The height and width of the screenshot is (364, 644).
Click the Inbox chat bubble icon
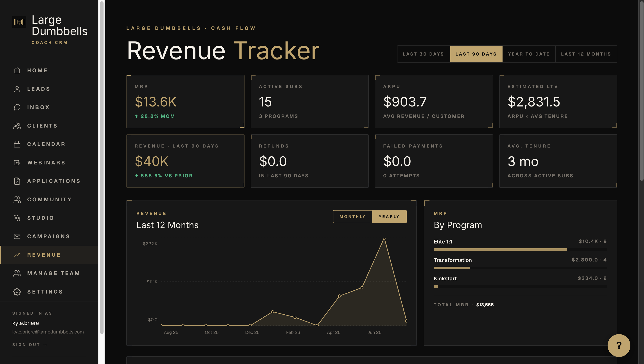[x=17, y=107]
